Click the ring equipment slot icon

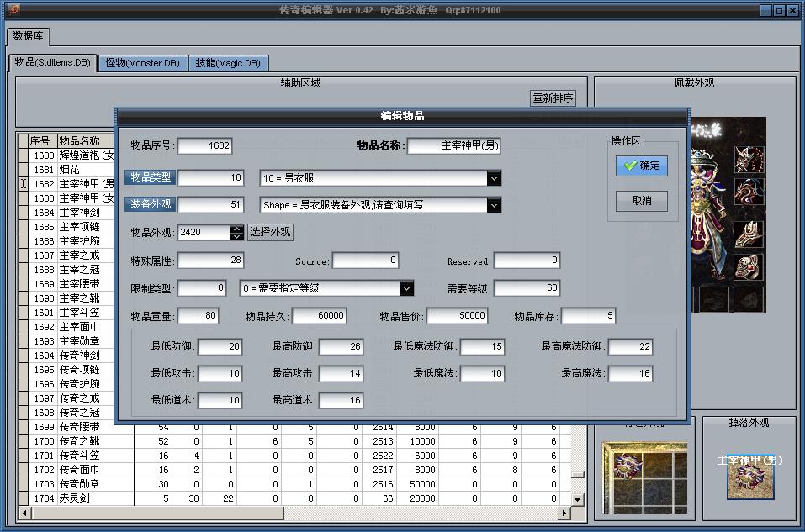tap(749, 267)
